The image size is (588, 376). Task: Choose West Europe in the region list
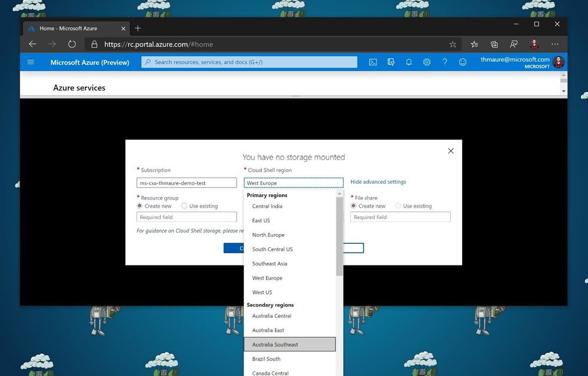(x=290, y=278)
